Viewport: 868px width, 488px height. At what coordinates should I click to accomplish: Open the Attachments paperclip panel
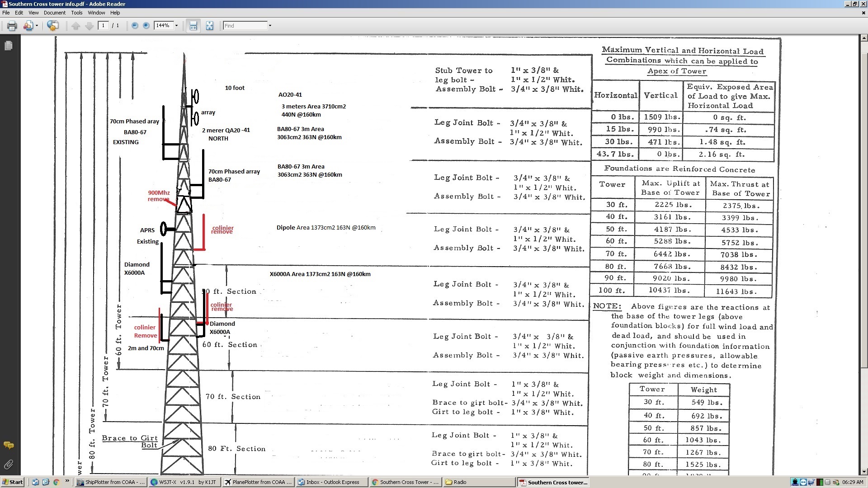tap(8, 464)
